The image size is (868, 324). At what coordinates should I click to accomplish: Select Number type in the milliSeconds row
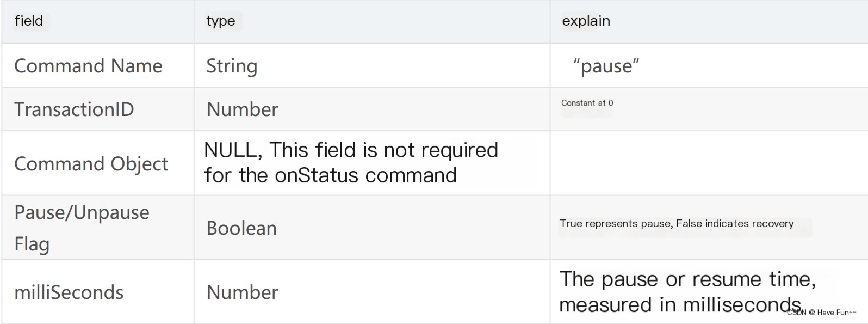[x=242, y=292]
